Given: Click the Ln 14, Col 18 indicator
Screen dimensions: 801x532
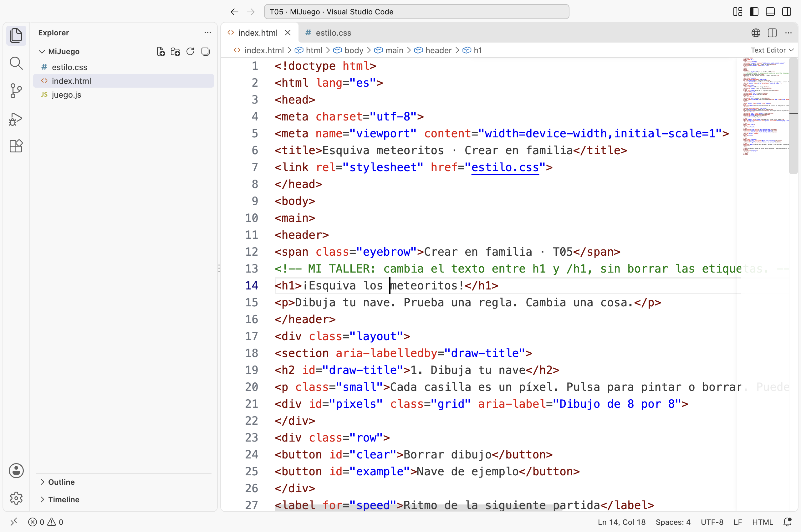Looking at the screenshot, I should click(x=621, y=522).
